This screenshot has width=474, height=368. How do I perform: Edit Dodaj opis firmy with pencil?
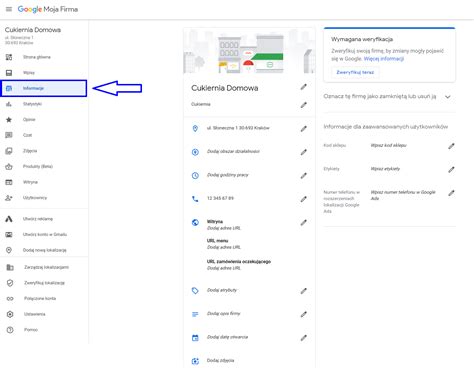click(x=303, y=314)
